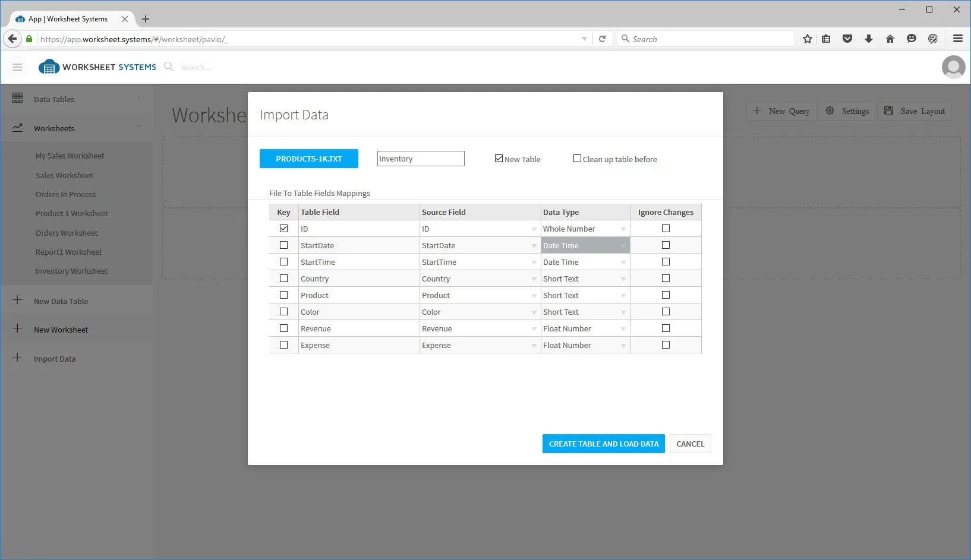Click the PRODUCTS-1K.TXT file button
Viewport: 971px width, 560px height.
pyautogui.click(x=309, y=159)
